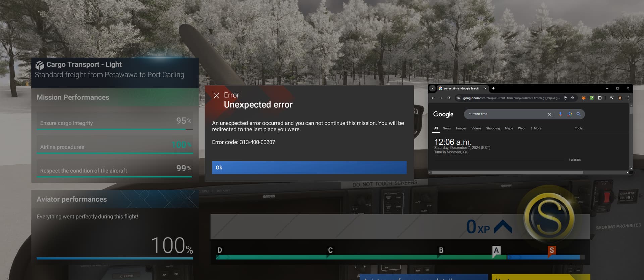Bookmark this page with the star icon
644x280 pixels.
pos(573,98)
